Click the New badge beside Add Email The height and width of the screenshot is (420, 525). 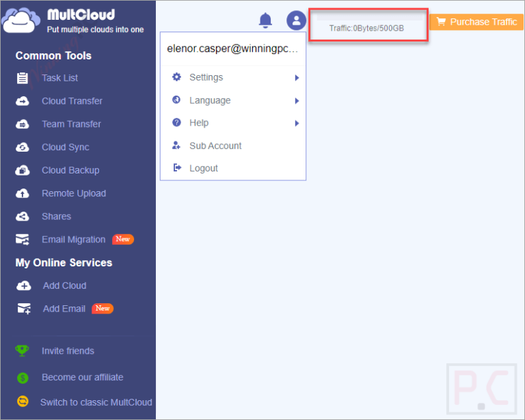point(103,308)
